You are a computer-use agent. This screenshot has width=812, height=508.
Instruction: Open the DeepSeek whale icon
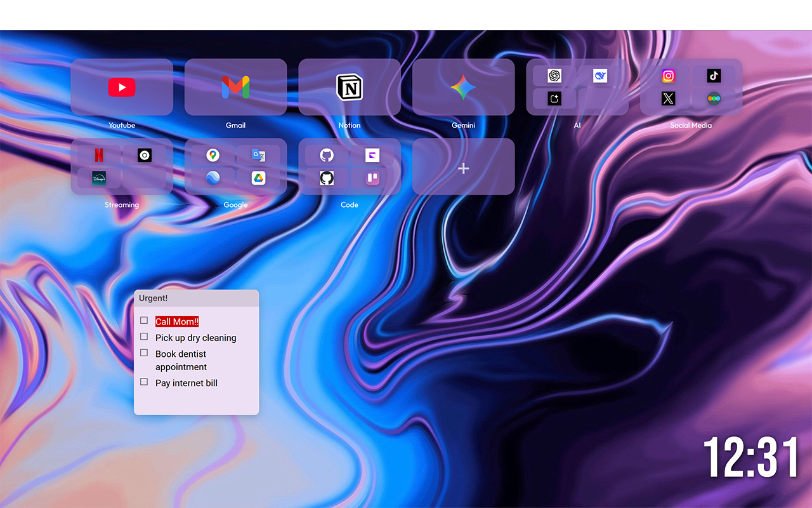(600, 76)
